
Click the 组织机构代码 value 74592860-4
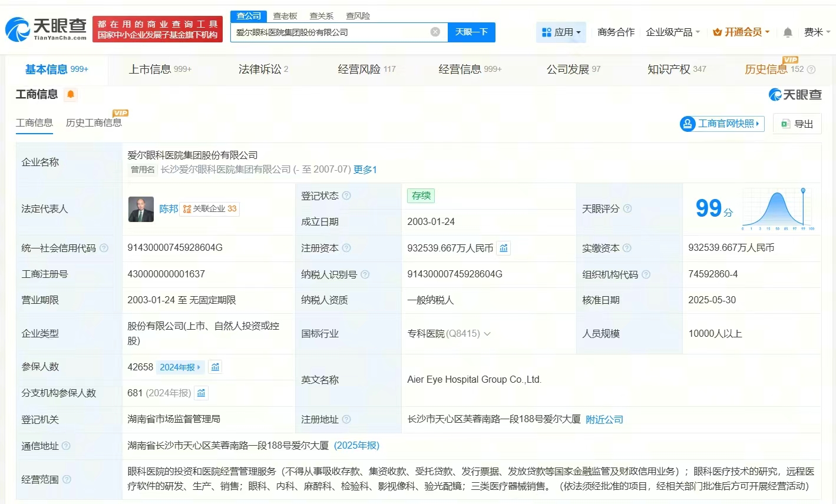pyautogui.click(x=713, y=274)
